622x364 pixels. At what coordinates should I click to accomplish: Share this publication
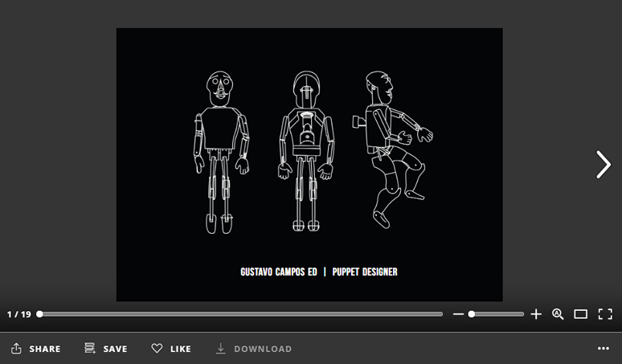tap(36, 349)
